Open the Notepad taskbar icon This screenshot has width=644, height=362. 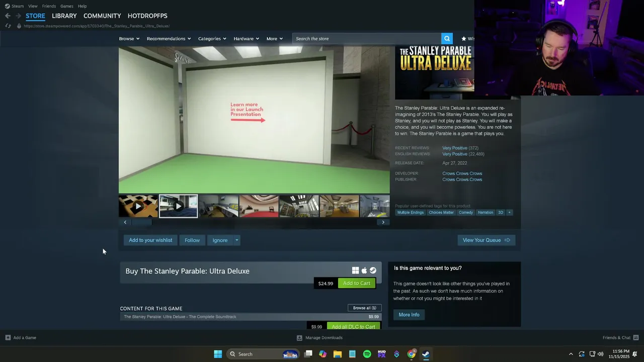(352, 354)
